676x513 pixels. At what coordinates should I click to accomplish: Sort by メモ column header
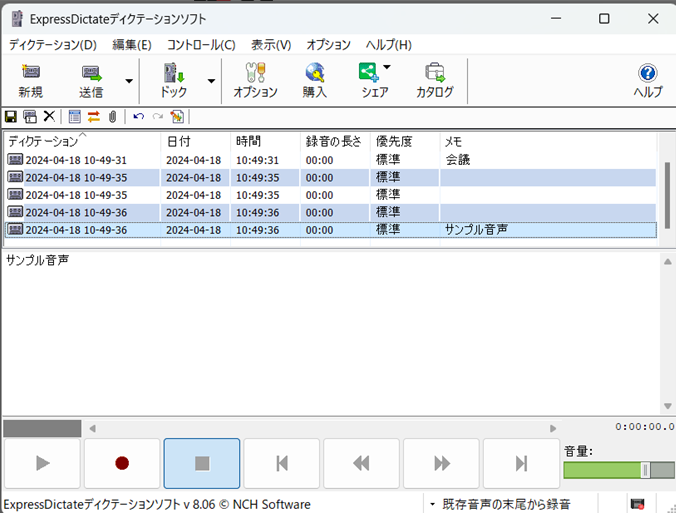(x=548, y=141)
